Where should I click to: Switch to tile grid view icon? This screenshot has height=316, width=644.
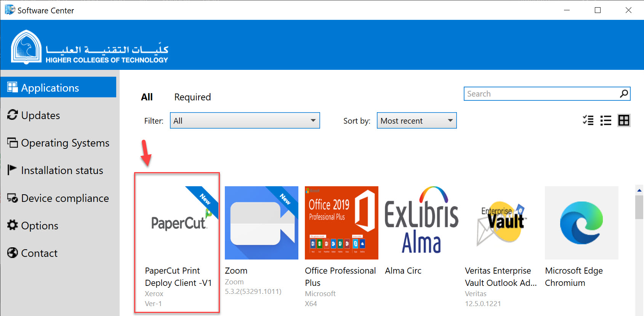coord(624,121)
